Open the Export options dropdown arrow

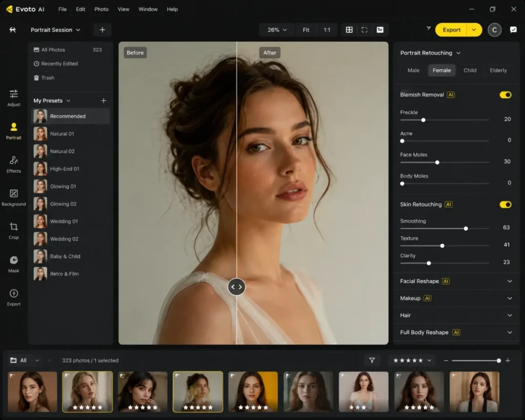[474, 30]
